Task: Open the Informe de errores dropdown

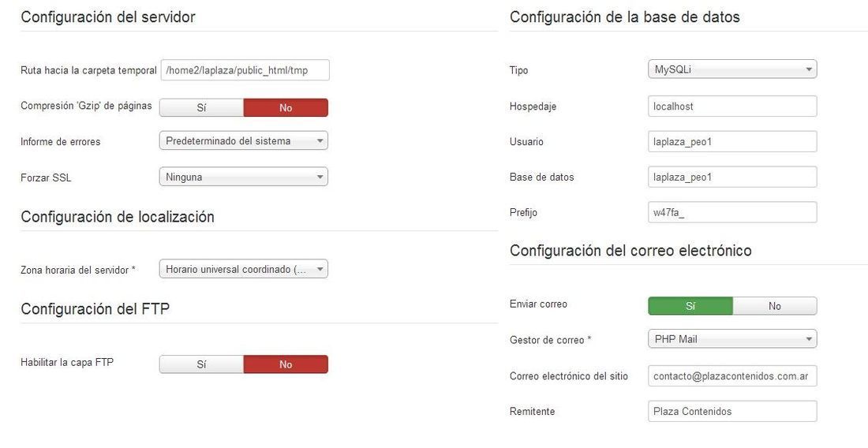Action: pyautogui.click(x=244, y=141)
